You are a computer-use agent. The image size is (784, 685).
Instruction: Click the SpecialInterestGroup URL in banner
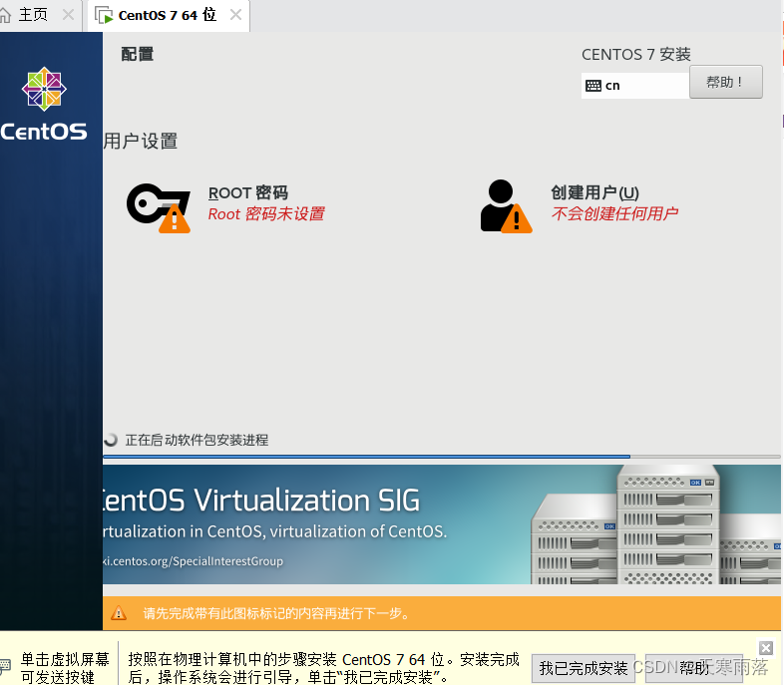pyautogui.click(x=193, y=561)
